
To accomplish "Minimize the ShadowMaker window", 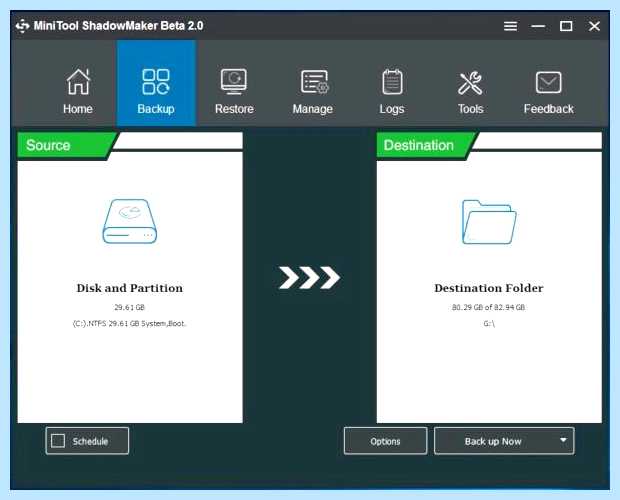I will (538, 26).
